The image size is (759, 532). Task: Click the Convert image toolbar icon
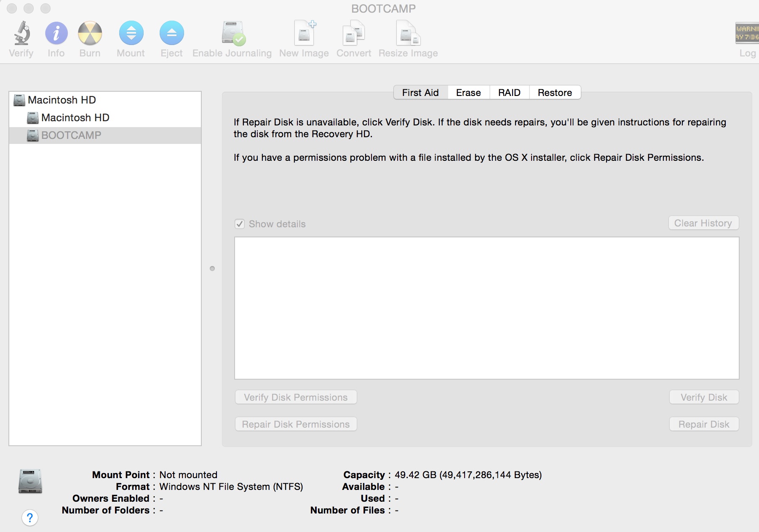tap(354, 33)
